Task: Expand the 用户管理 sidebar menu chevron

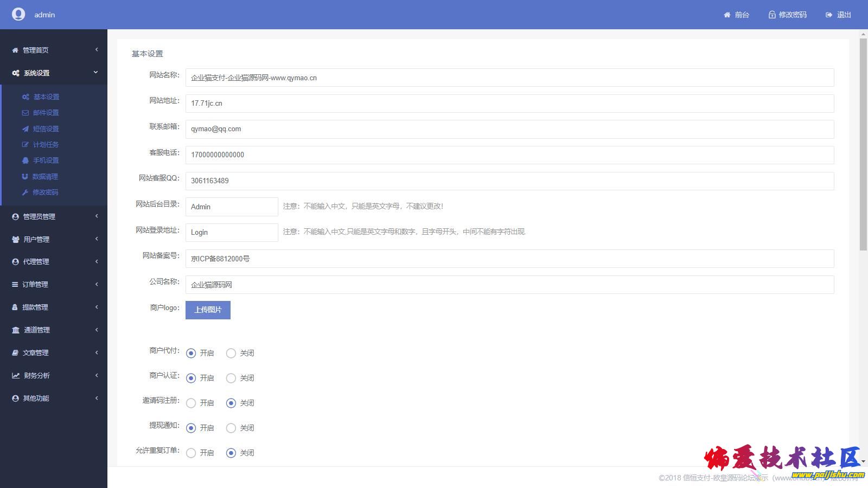Action: click(x=97, y=239)
